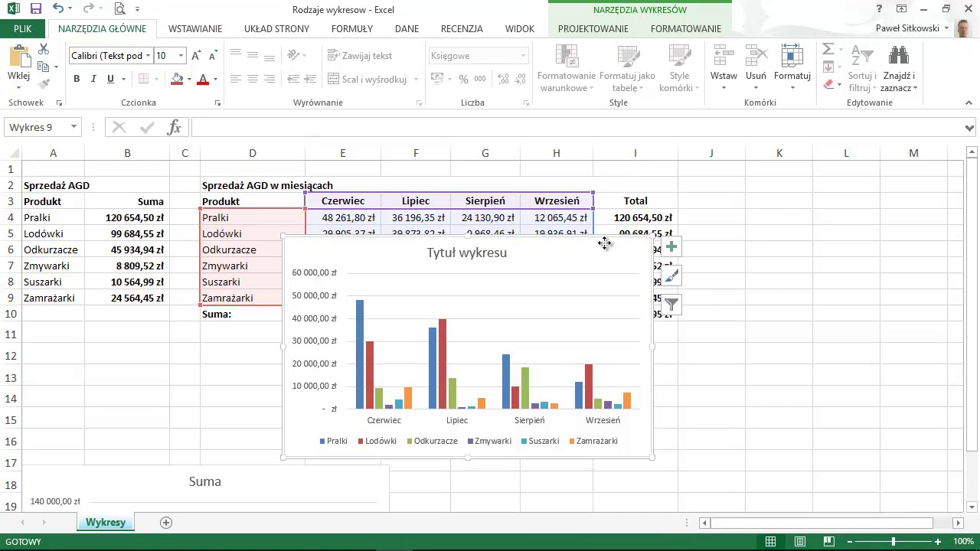This screenshot has height=551, width=980.
Task: Click the Lodówki legend entry in chart
Action: (377, 441)
